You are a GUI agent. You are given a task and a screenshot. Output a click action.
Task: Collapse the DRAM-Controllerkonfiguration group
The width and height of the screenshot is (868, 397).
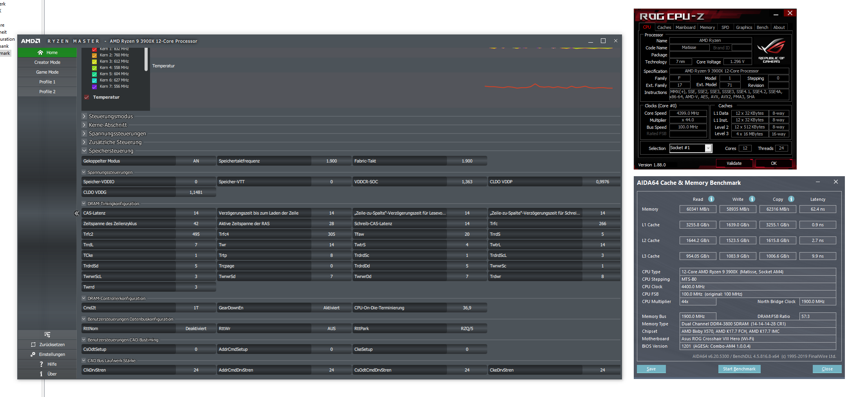(x=84, y=298)
